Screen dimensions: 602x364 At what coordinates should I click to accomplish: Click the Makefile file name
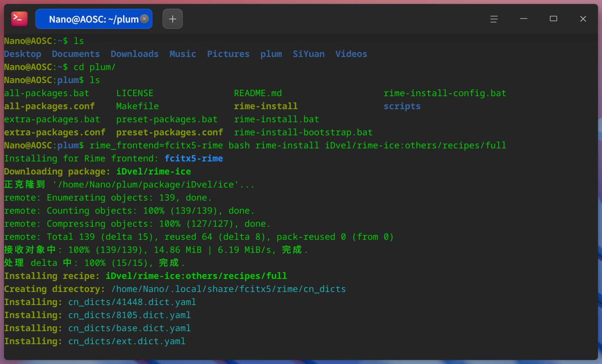pyautogui.click(x=137, y=106)
